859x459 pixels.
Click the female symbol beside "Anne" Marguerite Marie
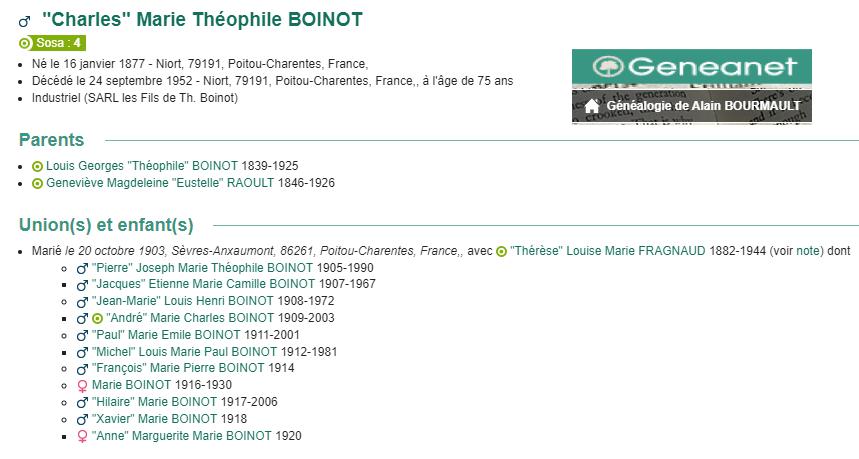coord(82,437)
